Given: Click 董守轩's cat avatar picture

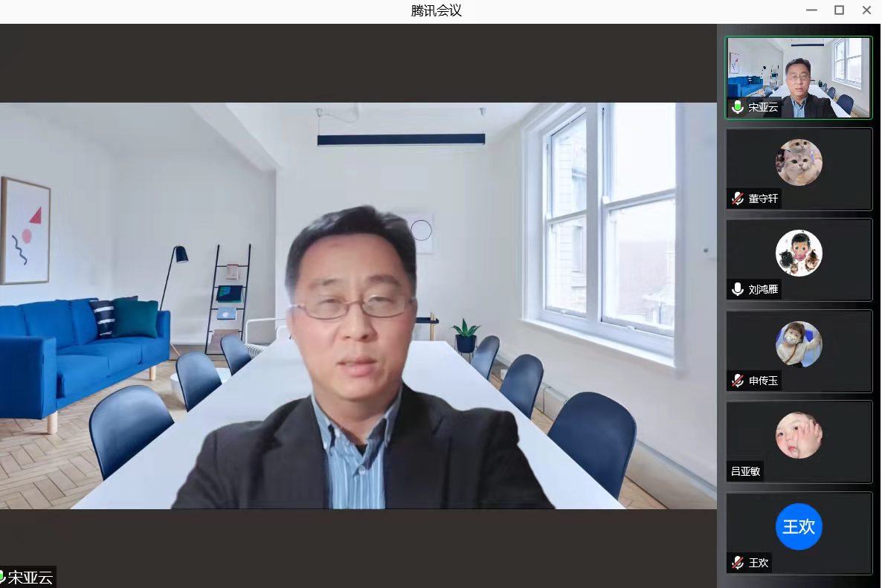Looking at the screenshot, I should pyautogui.click(x=799, y=162).
